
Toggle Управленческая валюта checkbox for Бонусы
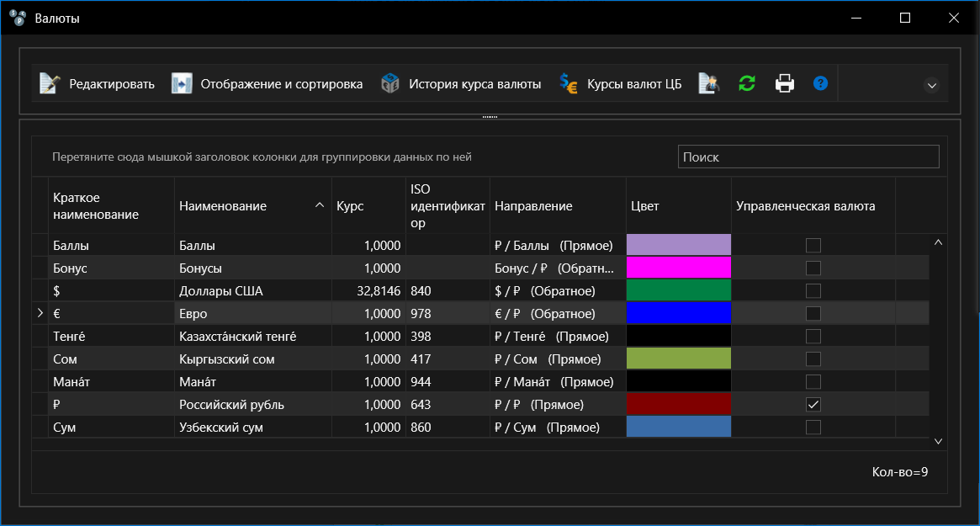813,268
